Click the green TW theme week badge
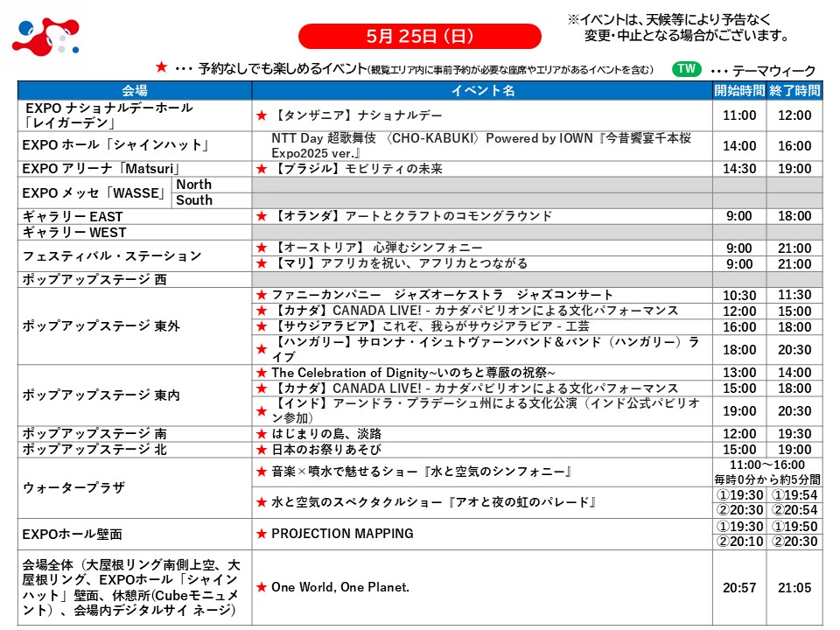The image size is (840, 630). (x=687, y=69)
